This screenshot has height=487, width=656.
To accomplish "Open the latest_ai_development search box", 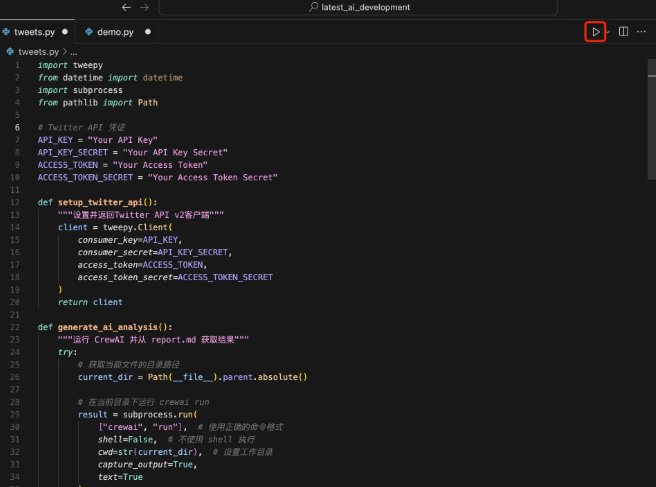I will [x=365, y=7].
